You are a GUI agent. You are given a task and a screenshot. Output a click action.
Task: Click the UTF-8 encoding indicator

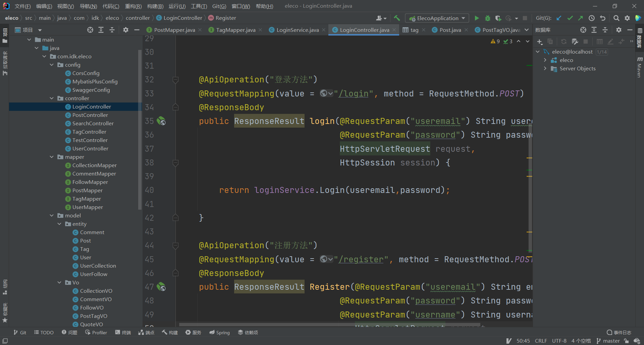pyautogui.click(x=559, y=341)
